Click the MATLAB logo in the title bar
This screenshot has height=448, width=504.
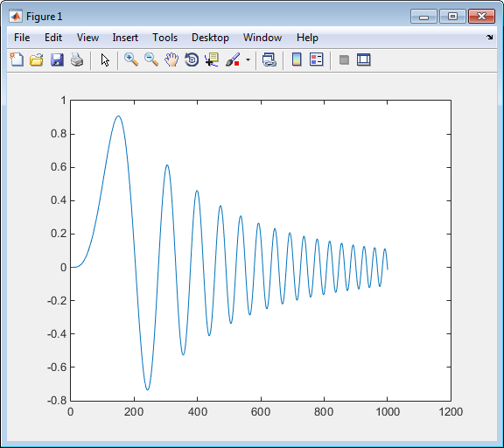pyautogui.click(x=16, y=16)
